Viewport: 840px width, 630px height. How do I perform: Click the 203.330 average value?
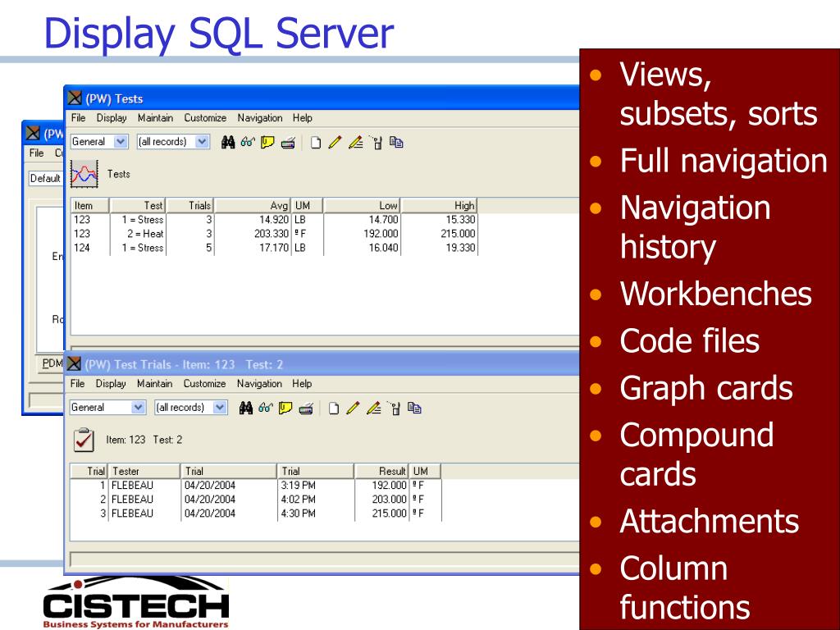tap(271, 234)
